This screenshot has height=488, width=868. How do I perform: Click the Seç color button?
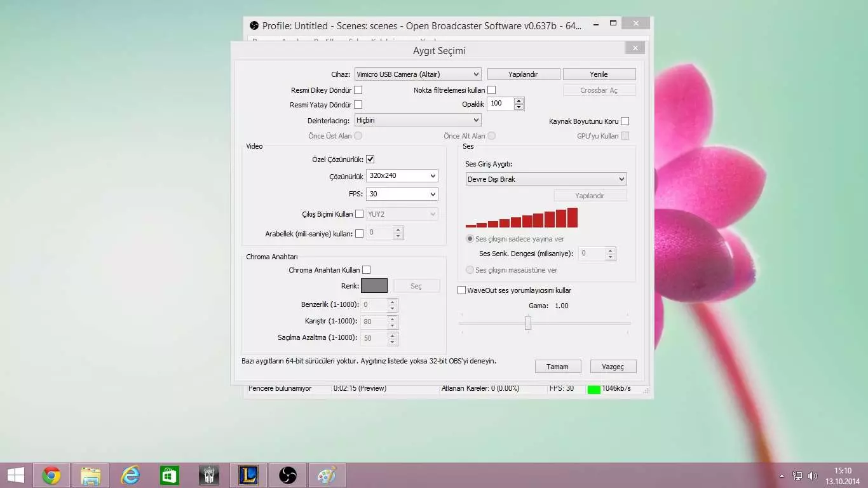click(x=417, y=286)
